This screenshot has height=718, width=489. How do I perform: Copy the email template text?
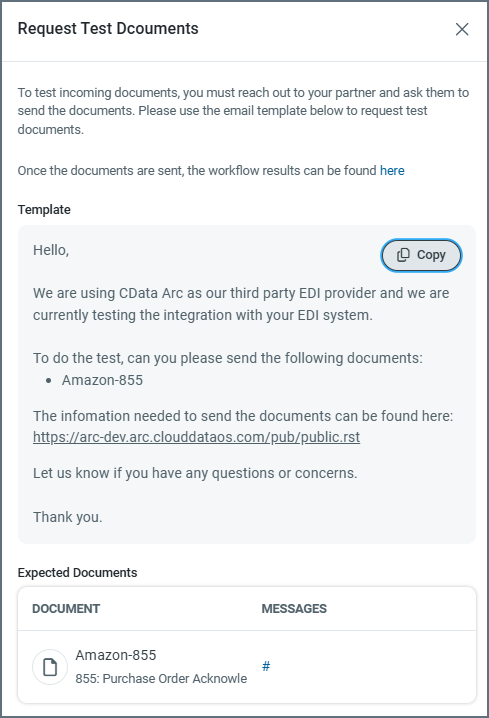tap(421, 255)
